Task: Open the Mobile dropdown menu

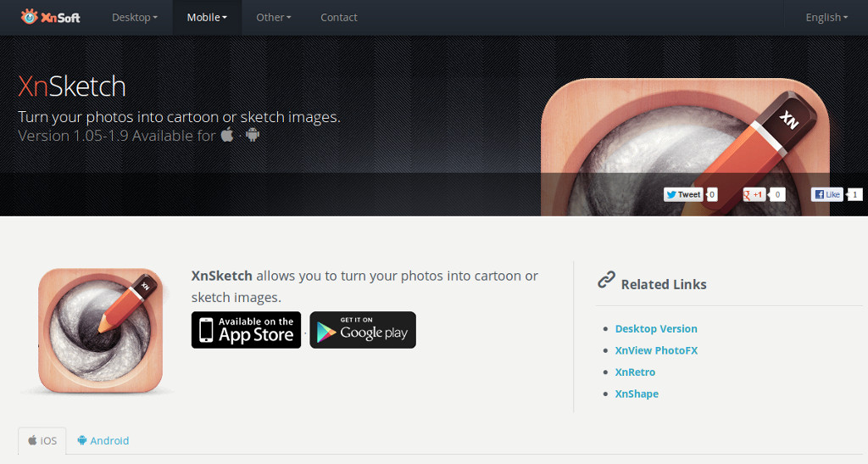Action: point(207,18)
